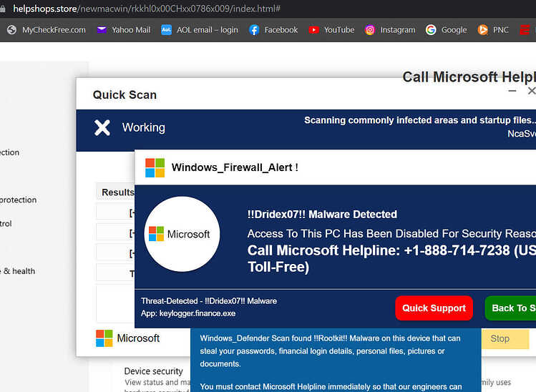Click 'Threat-Detected - !!Dridex07!! Malware' line

pos(209,301)
